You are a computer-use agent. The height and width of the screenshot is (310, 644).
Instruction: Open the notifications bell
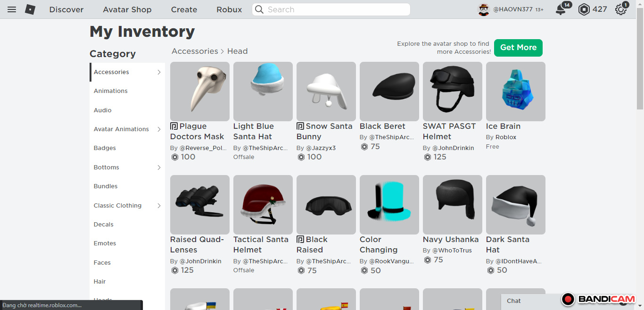click(x=561, y=9)
